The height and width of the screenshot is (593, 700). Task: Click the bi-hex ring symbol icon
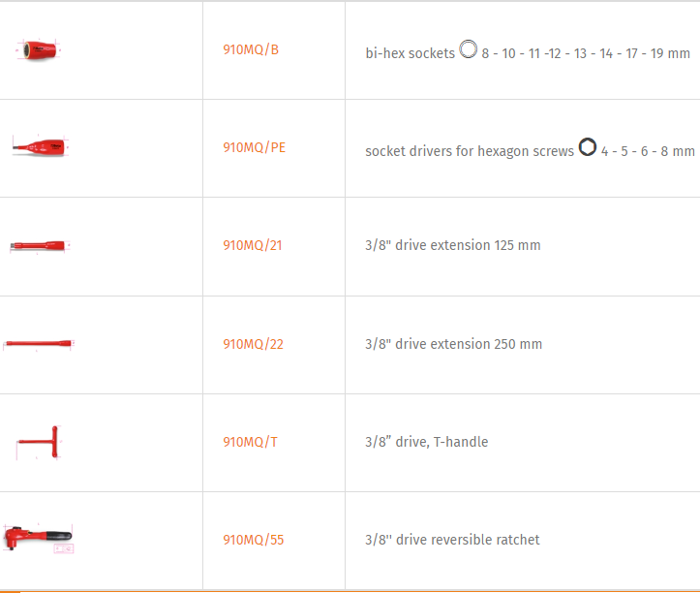(x=469, y=48)
